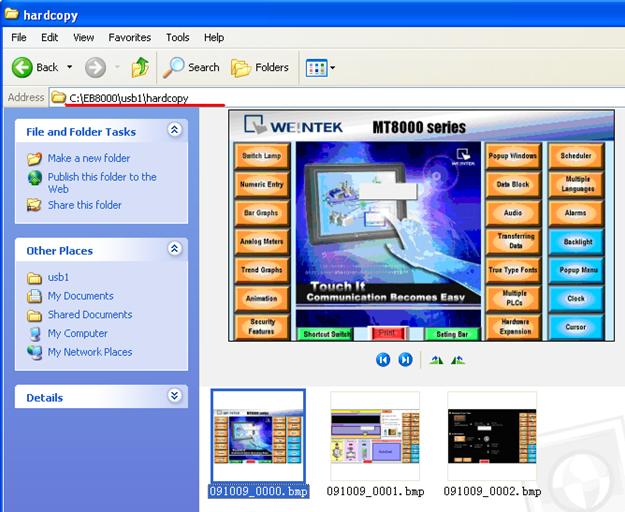Click Make a new folder link
The height and width of the screenshot is (512, 625).
coord(88,158)
